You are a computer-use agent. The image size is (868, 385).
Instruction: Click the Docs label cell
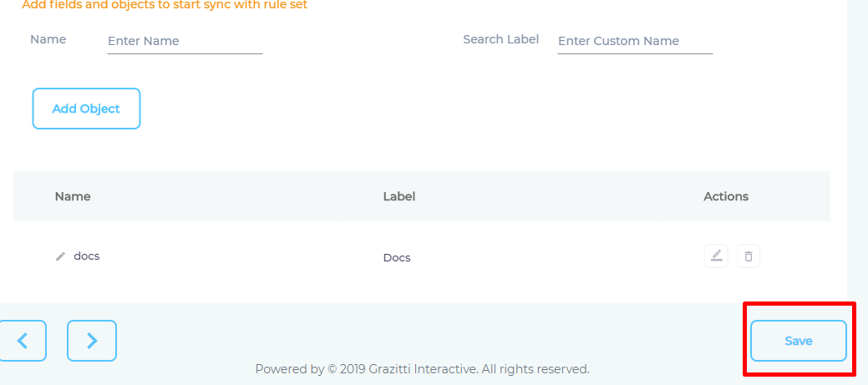click(x=397, y=258)
